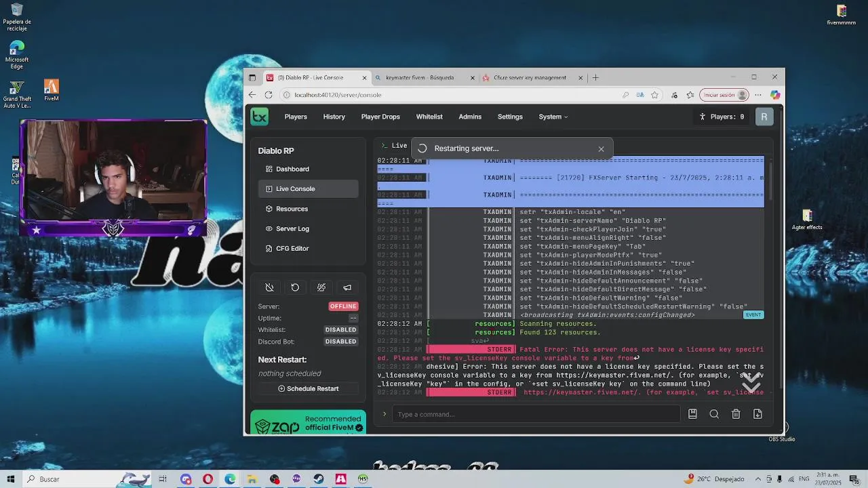Screen dimensions: 868x488
Task: Open Microsoft Edge desktop shortcut
Action: [17, 55]
